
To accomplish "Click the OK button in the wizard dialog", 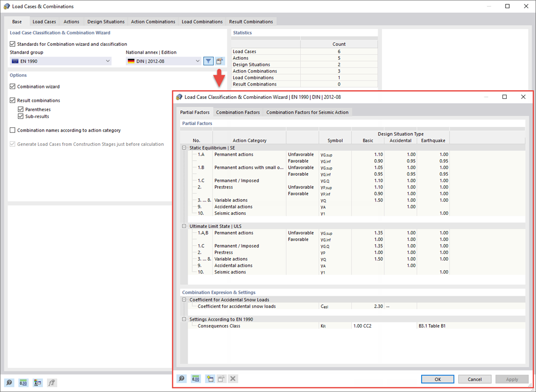I will (437, 379).
